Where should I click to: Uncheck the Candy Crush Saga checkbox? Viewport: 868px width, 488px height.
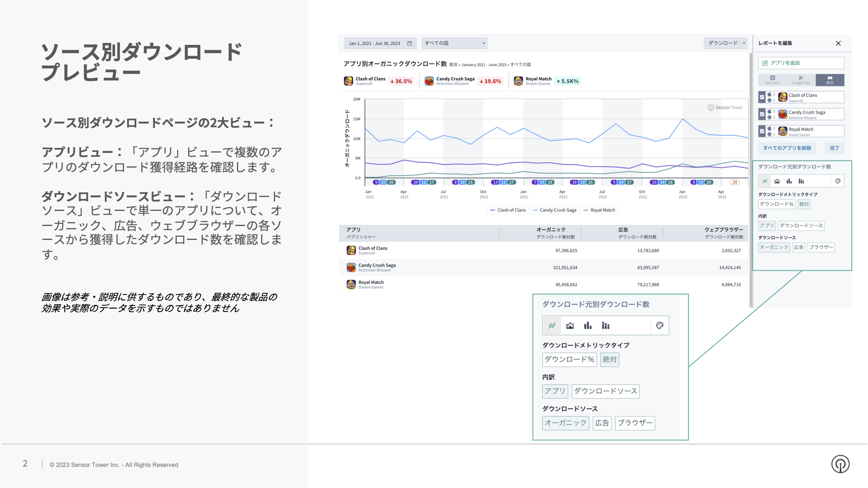(762, 114)
